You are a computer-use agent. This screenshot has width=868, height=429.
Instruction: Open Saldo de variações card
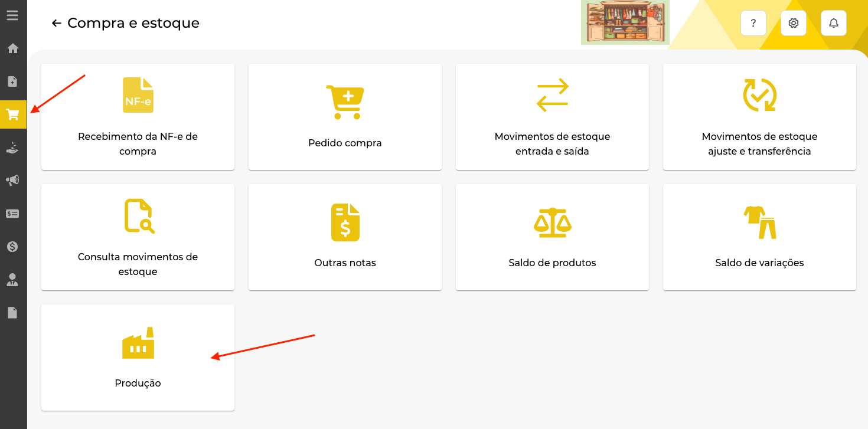[x=759, y=237]
